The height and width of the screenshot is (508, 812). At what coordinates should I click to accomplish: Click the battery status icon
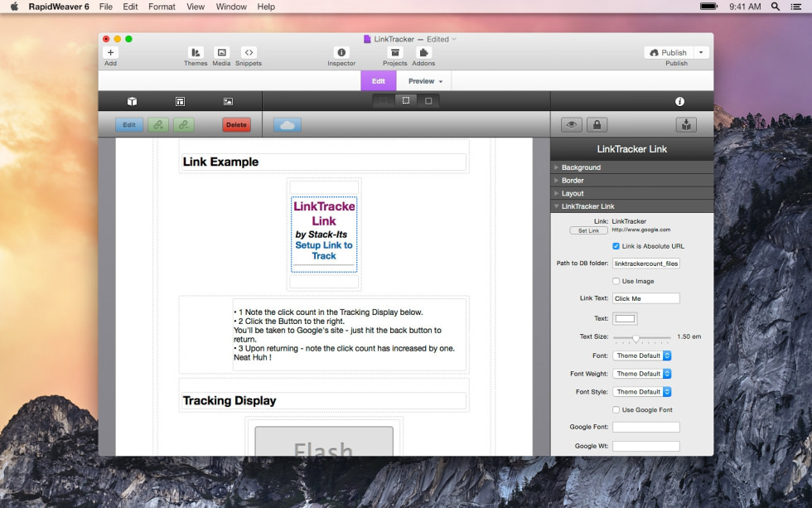point(708,7)
